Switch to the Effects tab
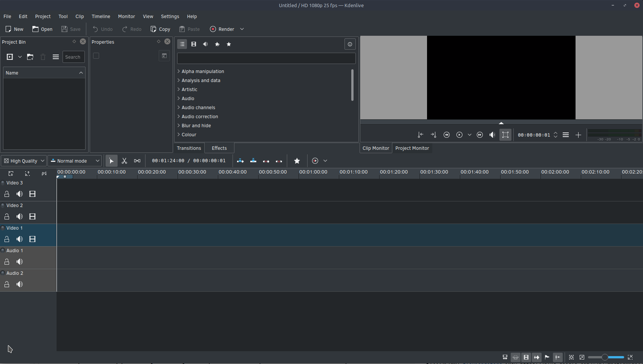 pos(219,148)
